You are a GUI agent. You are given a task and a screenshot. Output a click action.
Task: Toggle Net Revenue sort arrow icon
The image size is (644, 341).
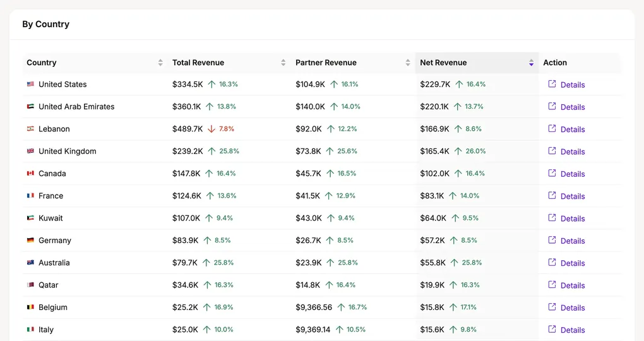(531, 63)
